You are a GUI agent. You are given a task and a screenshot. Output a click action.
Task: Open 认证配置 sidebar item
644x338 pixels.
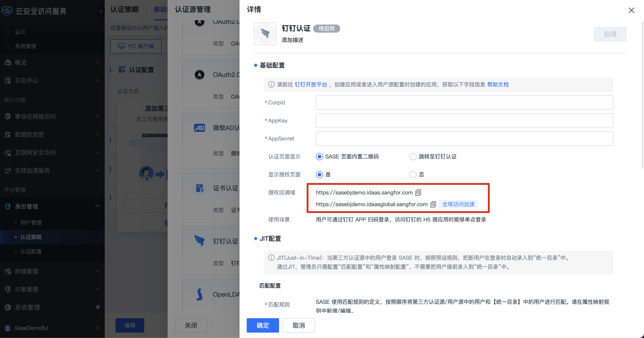coord(31,251)
